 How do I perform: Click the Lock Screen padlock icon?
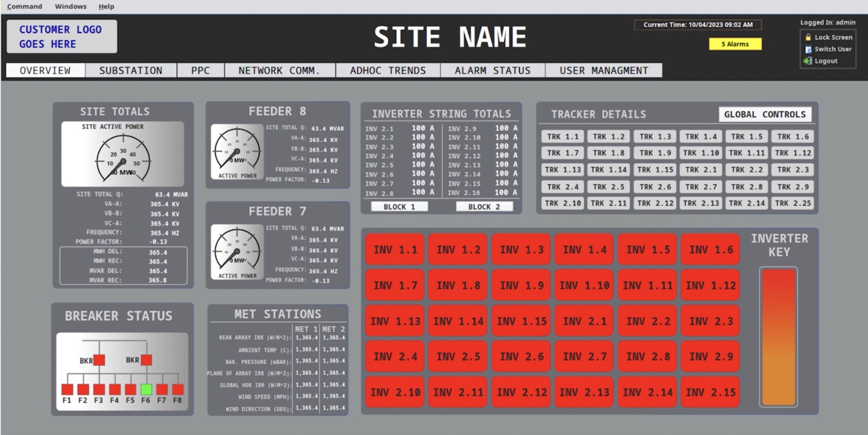pyautogui.click(x=808, y=38)
